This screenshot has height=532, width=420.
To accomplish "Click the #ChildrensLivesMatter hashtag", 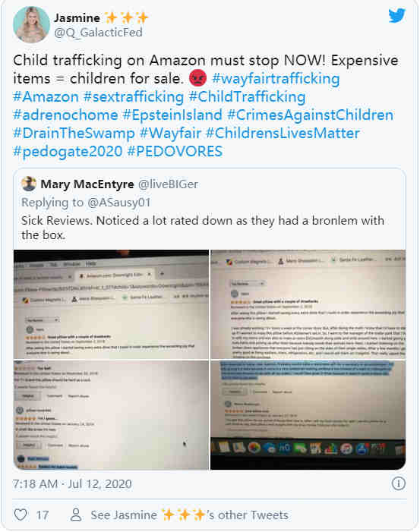I will (283, 134).
